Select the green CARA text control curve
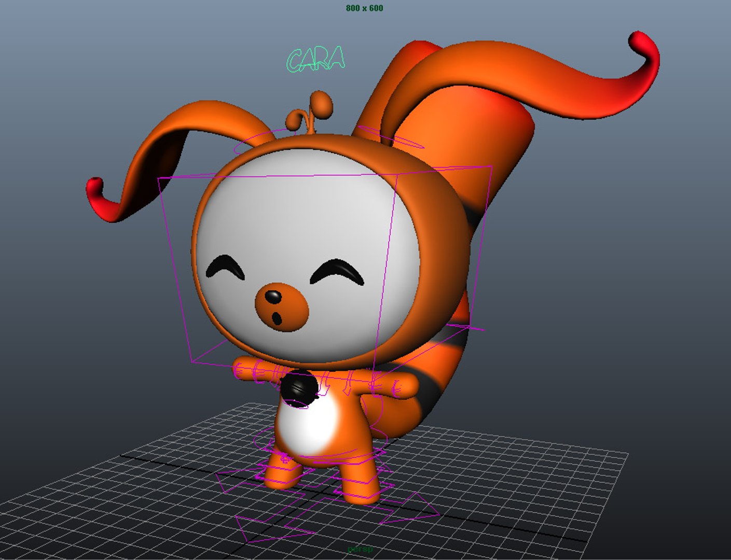 315,59
